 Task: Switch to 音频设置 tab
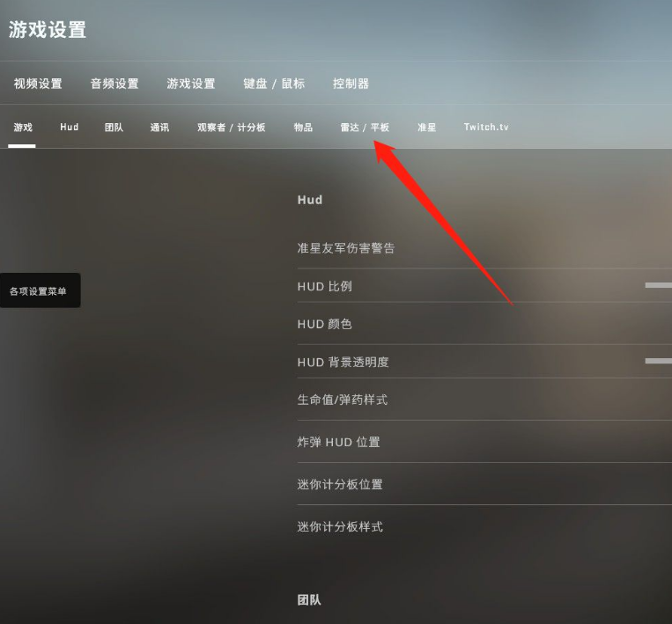point(114,84)
